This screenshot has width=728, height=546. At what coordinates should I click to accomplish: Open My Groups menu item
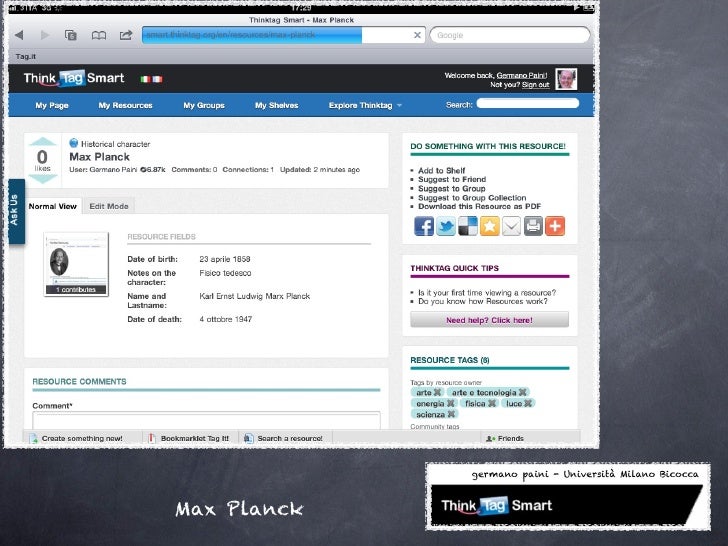click(204, 105)
